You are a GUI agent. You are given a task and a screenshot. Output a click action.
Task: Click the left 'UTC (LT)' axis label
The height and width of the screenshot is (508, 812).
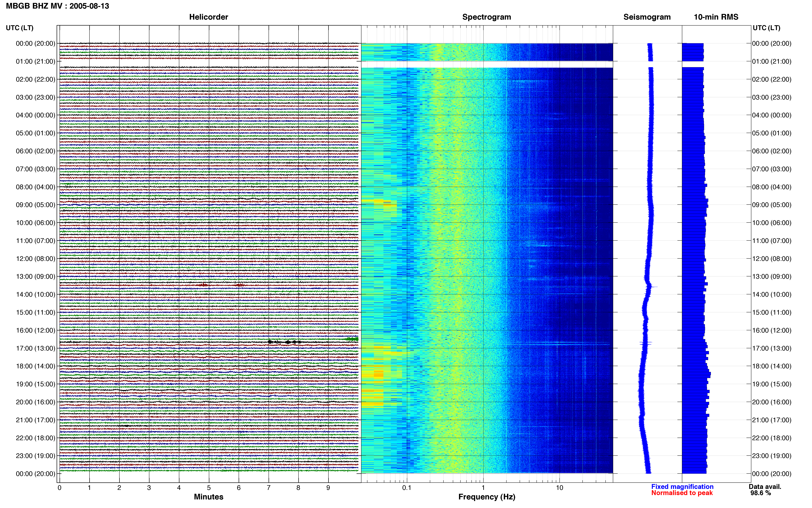19,28
